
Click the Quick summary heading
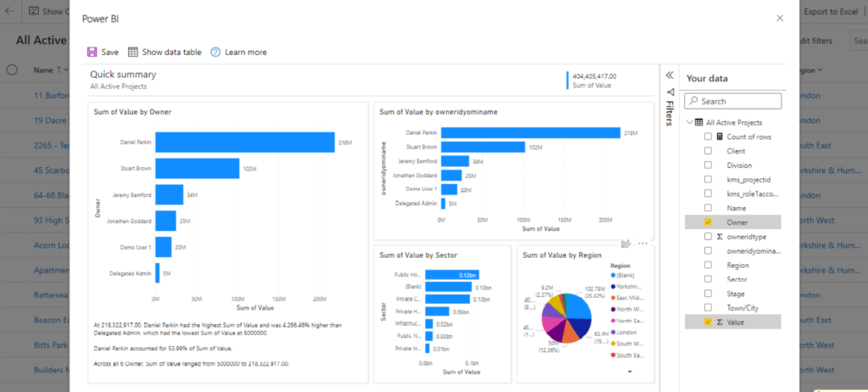(x=124, y=75)
